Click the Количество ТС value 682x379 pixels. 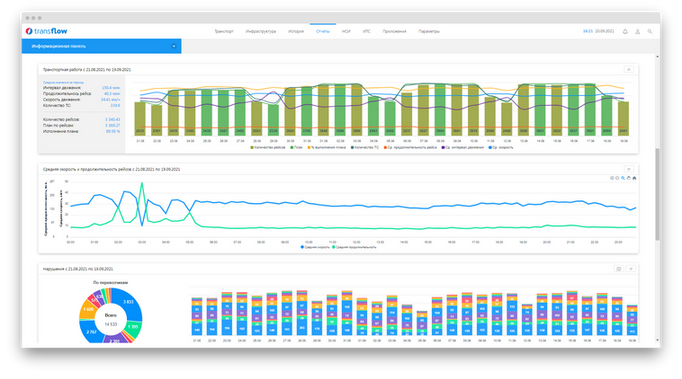tap(115, 105)
